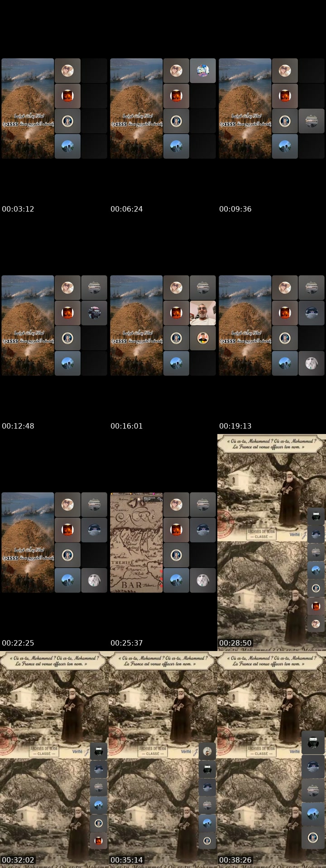Image resolution: width=326 pixels, height=868 pixels.
Task: Click the white-haired avatar in frame 00:22:25
Action: click(x=94, y=580)
